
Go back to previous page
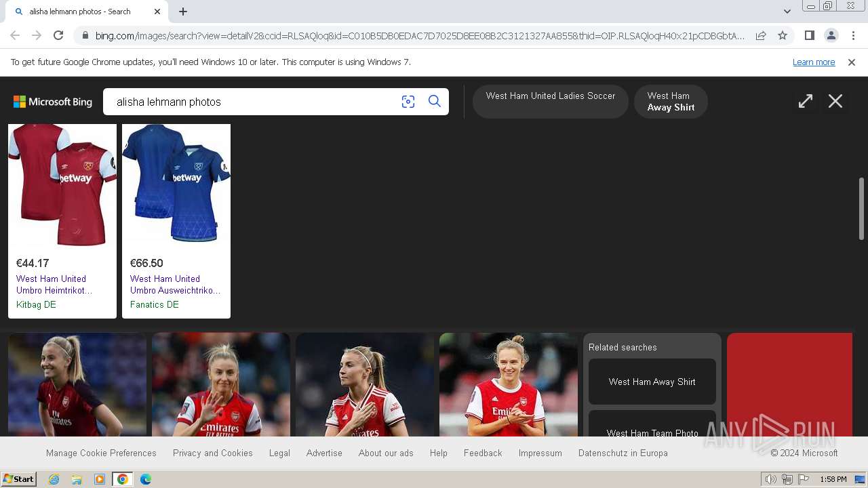click(15, 35)
